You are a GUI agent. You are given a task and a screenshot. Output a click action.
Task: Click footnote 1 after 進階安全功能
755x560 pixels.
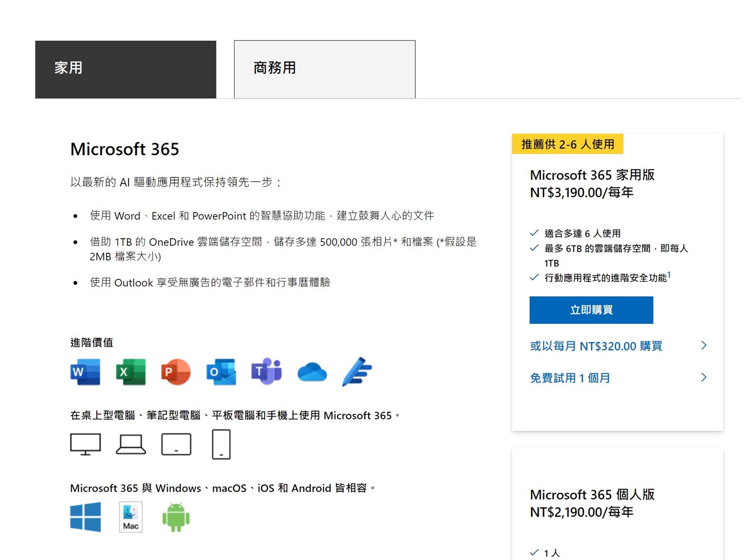pyautogui.click(x=669, y=275)
